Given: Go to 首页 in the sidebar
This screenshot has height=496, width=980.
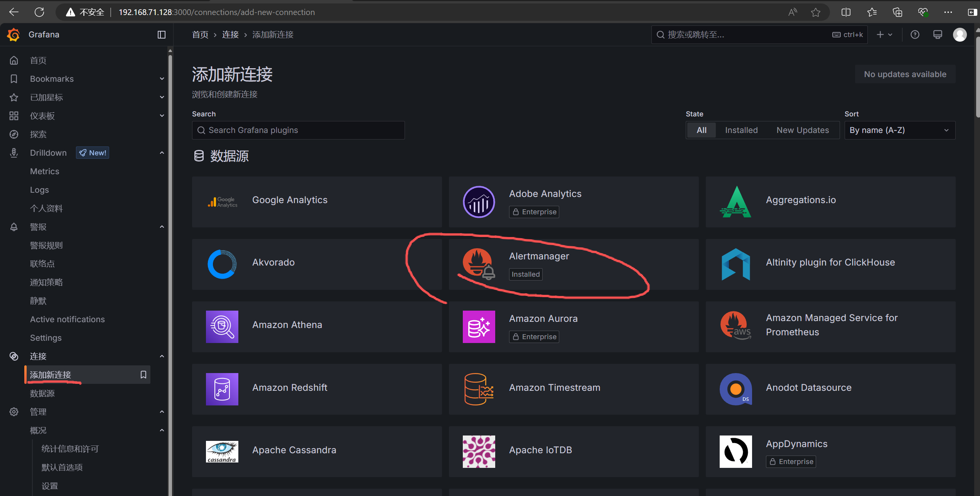Looking at the screenshot, I should point(38,60).
